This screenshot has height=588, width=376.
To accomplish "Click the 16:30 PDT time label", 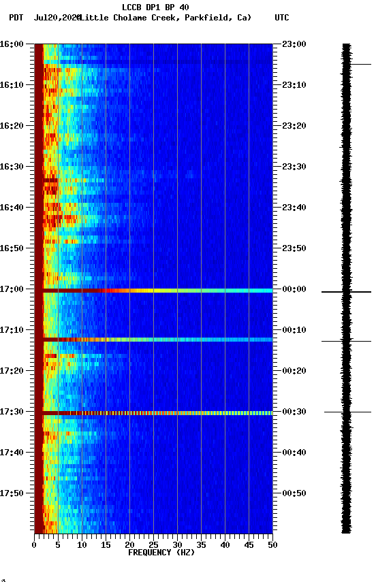I will pos(12,167).
